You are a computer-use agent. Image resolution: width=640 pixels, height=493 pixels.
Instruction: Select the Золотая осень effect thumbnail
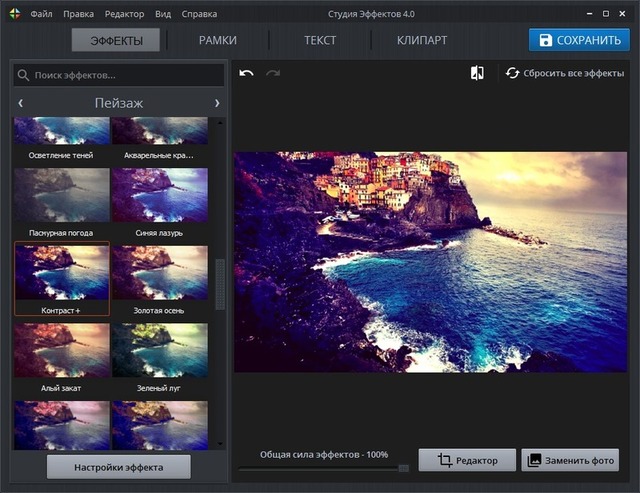click(160, 275)
